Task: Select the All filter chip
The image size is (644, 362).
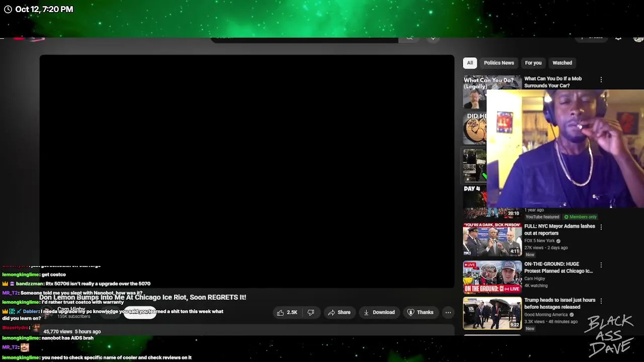Action: 470,63
